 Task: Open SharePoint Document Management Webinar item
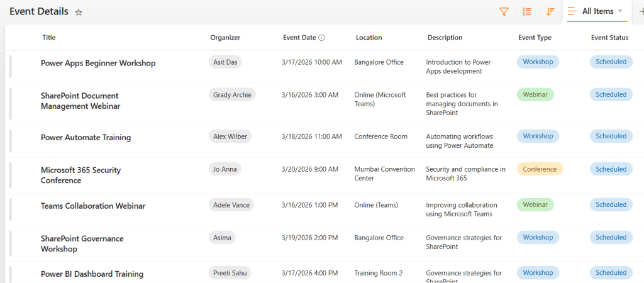[x=80, y=101]
